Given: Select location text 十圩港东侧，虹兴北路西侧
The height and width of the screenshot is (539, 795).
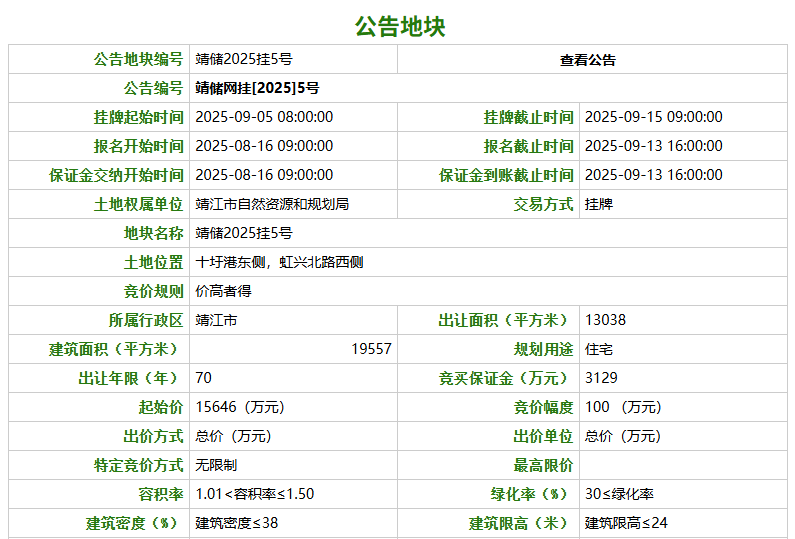Looking at the screenshot, I should [279, 262].
